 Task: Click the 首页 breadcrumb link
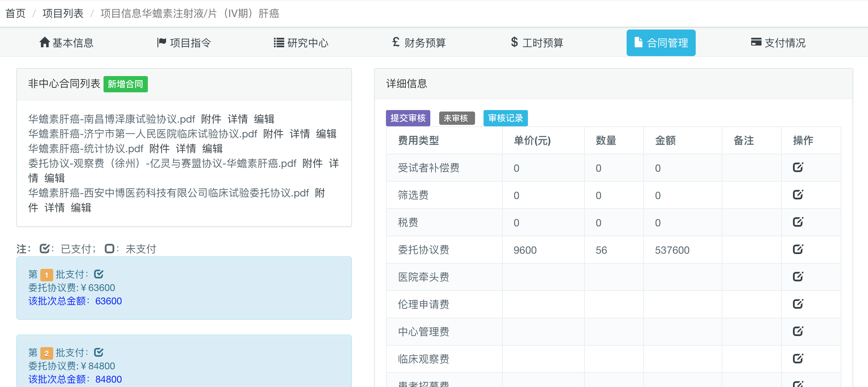click(x=16, y=14)
